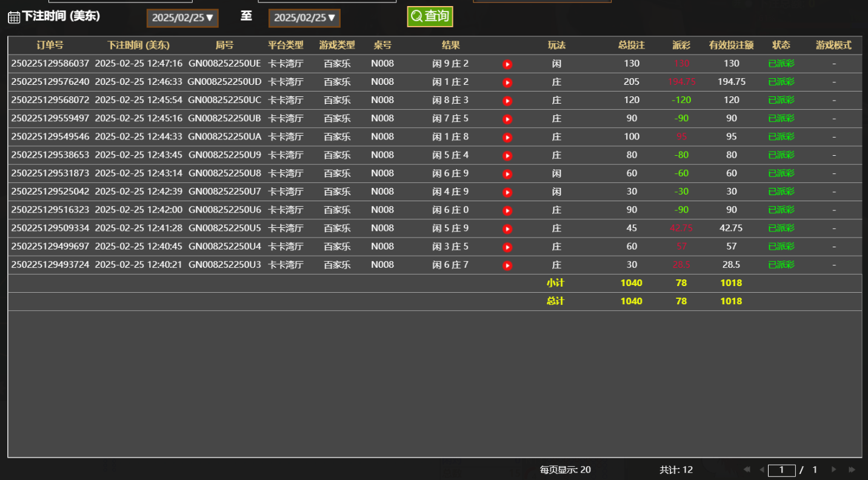Click the page number input field
Screen dimensions: 868x480
pyautogui.click(x=781, y=470)
